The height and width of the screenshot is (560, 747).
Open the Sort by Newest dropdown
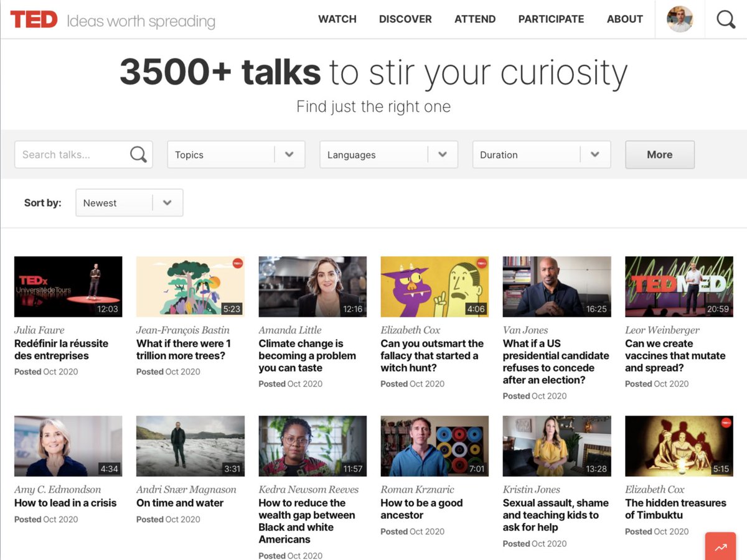[x=129, y=203]
